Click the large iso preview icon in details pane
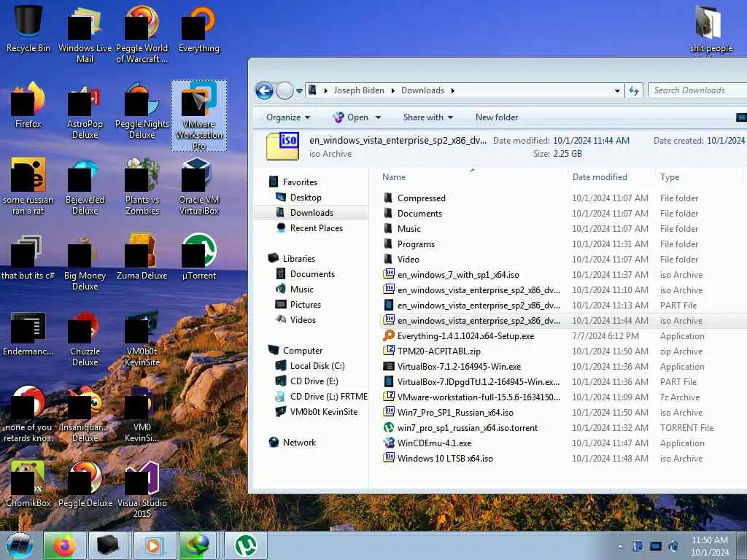The height and width of the screenshot is (560, 747). [x=282, y=146]
